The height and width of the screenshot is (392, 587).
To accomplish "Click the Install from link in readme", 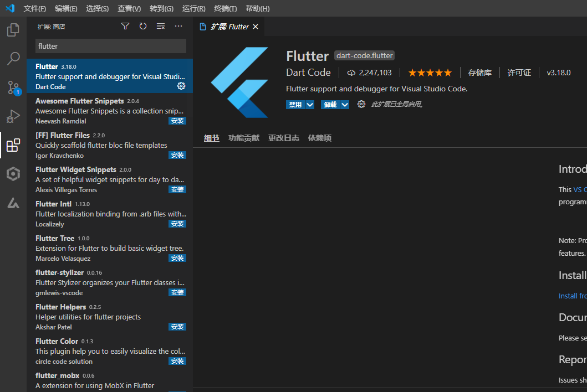I will [573, 296].
